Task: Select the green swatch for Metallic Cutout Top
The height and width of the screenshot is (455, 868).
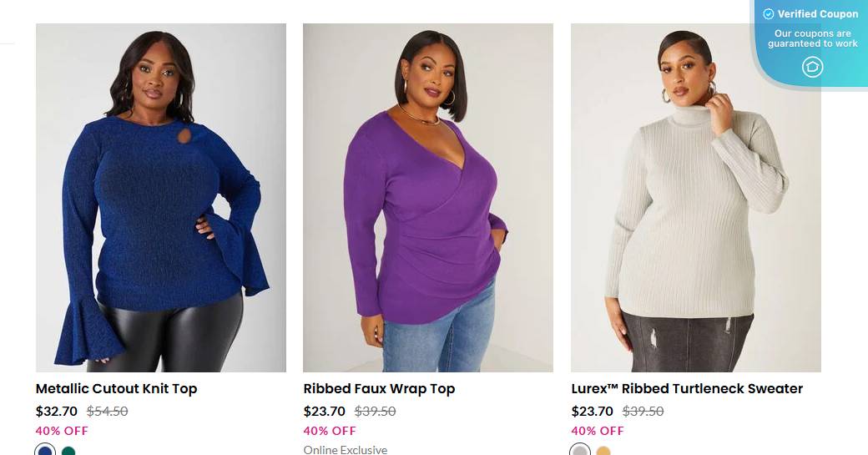Action: 68,452
